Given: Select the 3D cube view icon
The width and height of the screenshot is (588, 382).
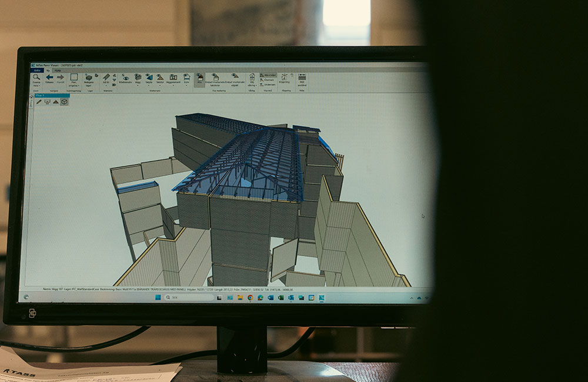Looking at the screenshot, I should (64, 102).
